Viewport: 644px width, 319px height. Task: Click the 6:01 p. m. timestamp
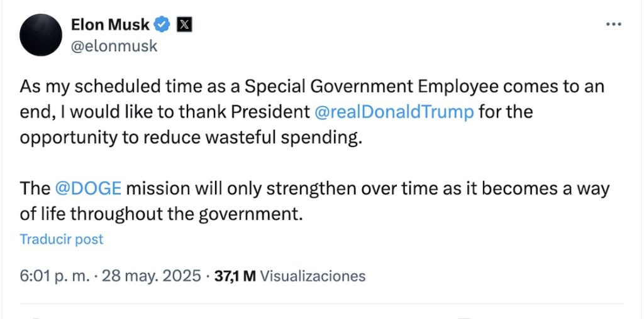[55, 276]
